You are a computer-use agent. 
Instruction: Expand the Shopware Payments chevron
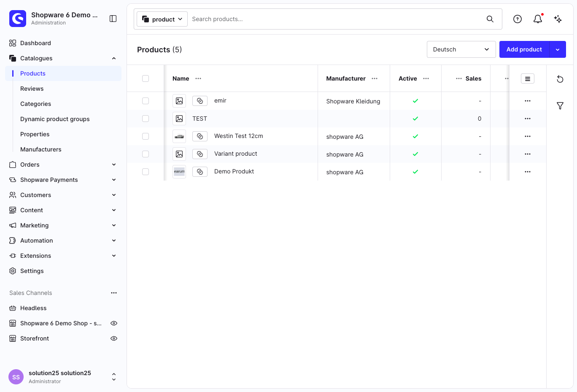pyautogui.click(x=114, y=180)
